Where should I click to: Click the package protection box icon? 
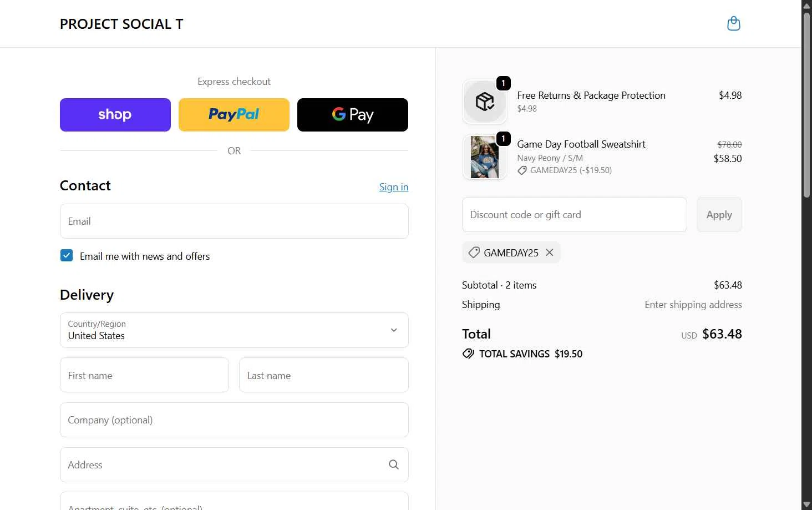tap(485, 102)
